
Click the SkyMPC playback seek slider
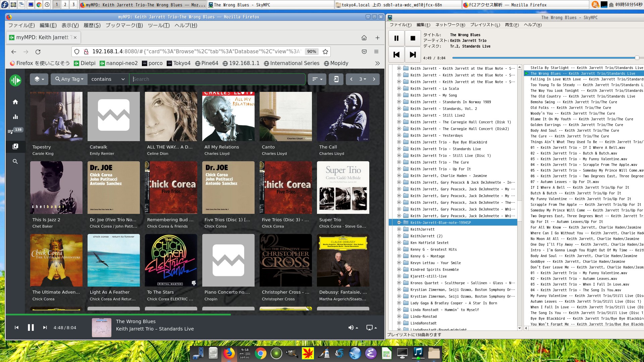pos(543,58)
